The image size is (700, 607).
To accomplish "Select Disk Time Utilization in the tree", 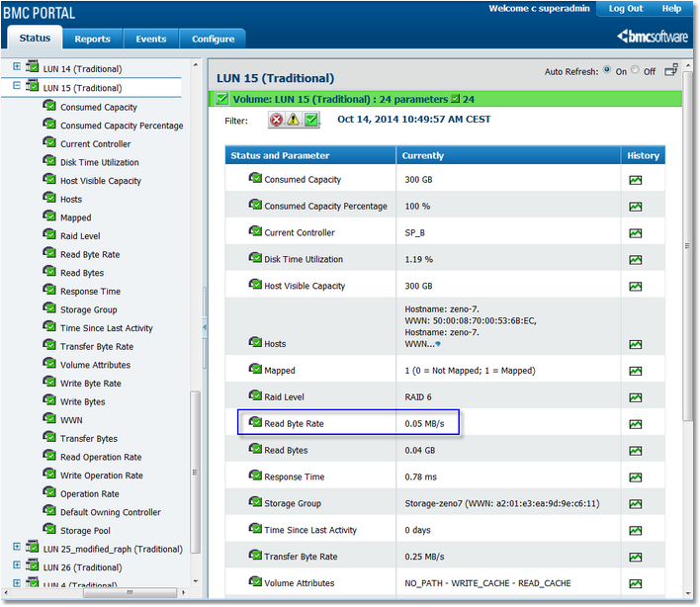I will 100,162.
